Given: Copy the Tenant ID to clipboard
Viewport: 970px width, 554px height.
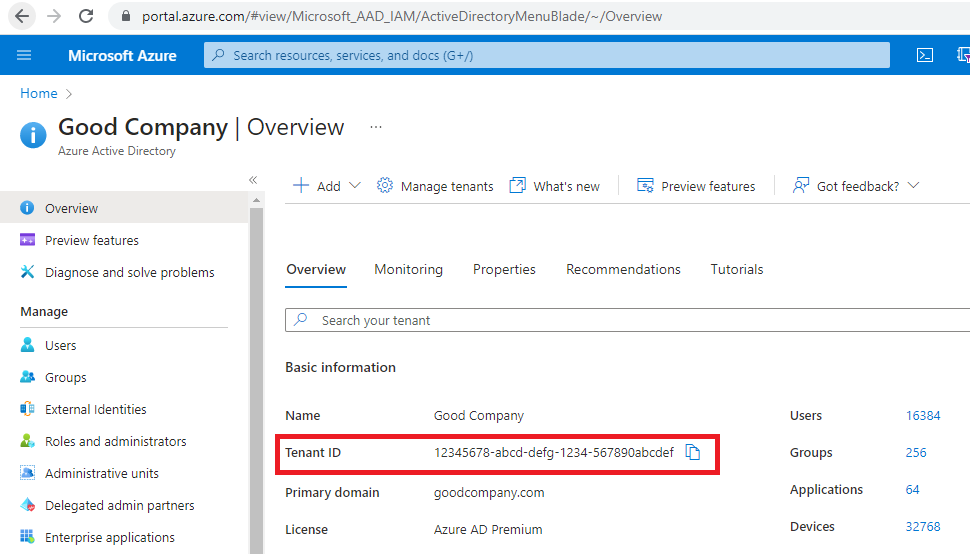Looking at the screenshot, I should [693, 453].
